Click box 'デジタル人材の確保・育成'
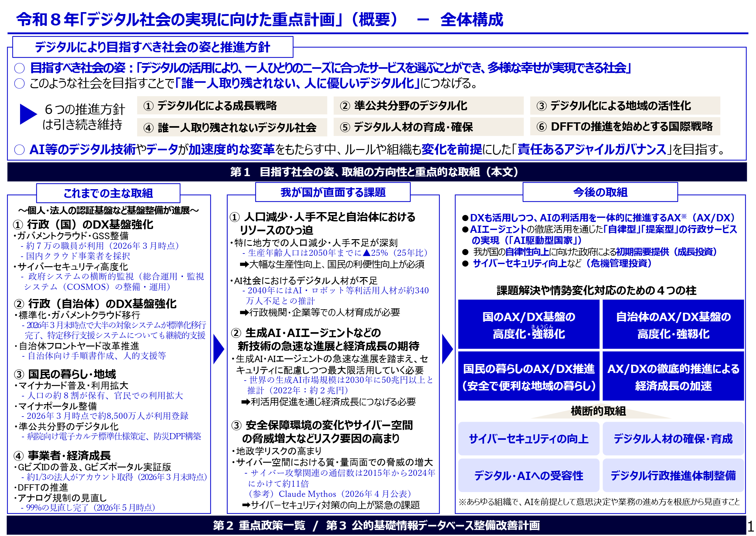756x536 pixels. point(673,439)
